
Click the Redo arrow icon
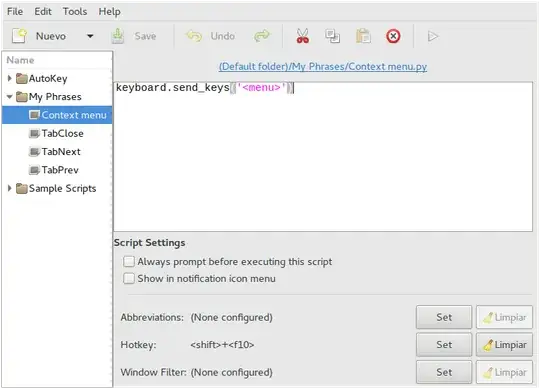(x=262, y=36)
